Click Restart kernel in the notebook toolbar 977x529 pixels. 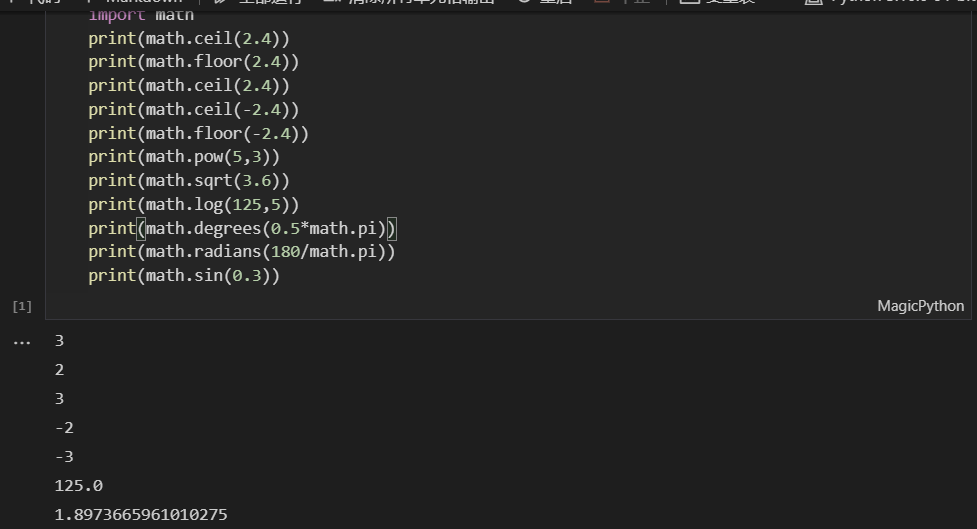[545, 3]
